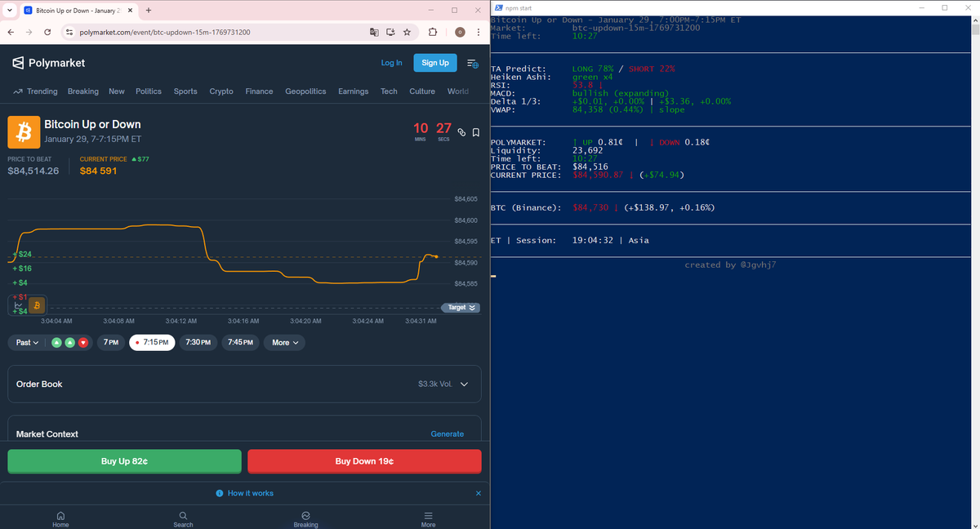Log In to Polymarket
This screenshot has width=980, height=529.
point(391,63)
